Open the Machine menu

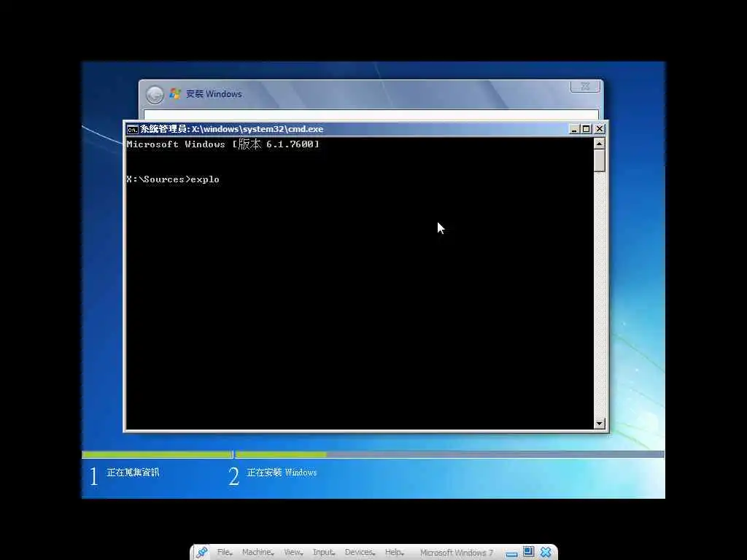coord(258,552)
